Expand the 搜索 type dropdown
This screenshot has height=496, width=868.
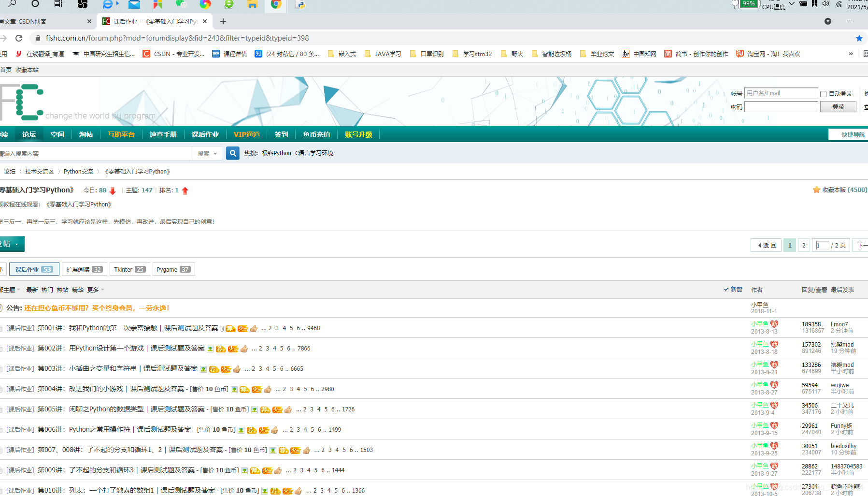pos(208,153)
